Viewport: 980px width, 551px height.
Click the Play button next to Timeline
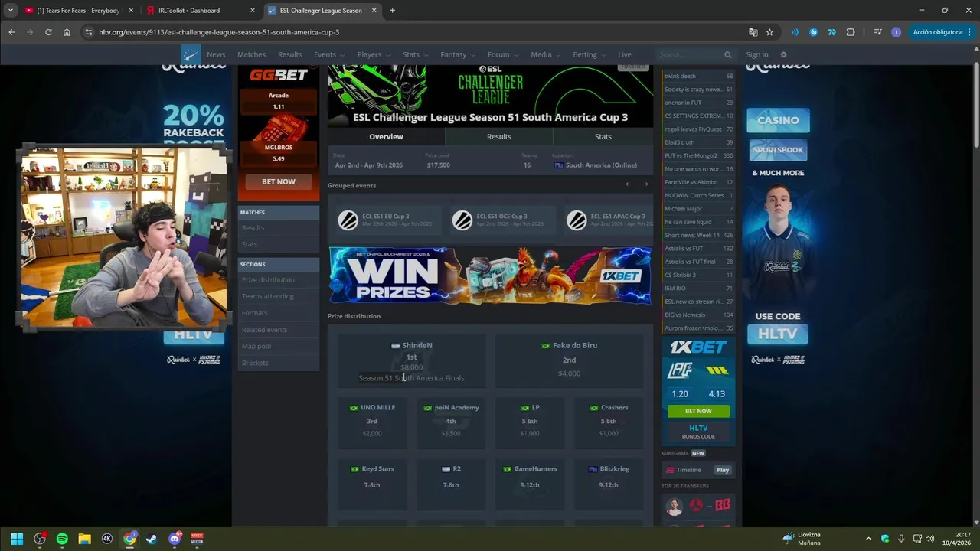point(723,470)
